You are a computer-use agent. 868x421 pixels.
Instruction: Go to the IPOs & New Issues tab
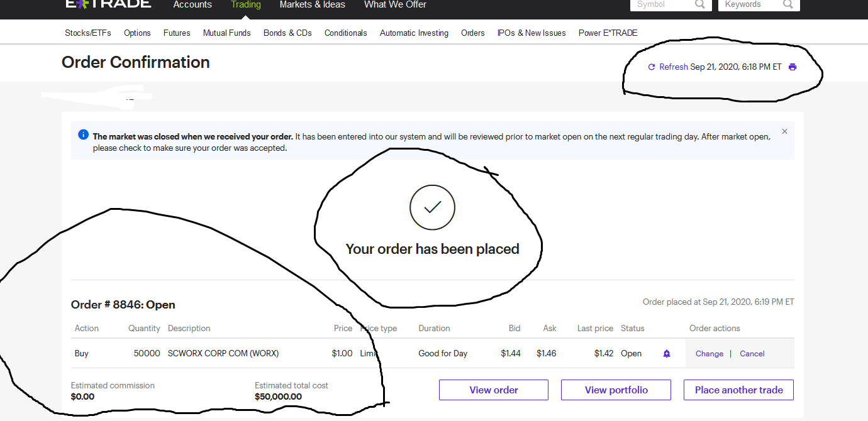coord(531,33)
